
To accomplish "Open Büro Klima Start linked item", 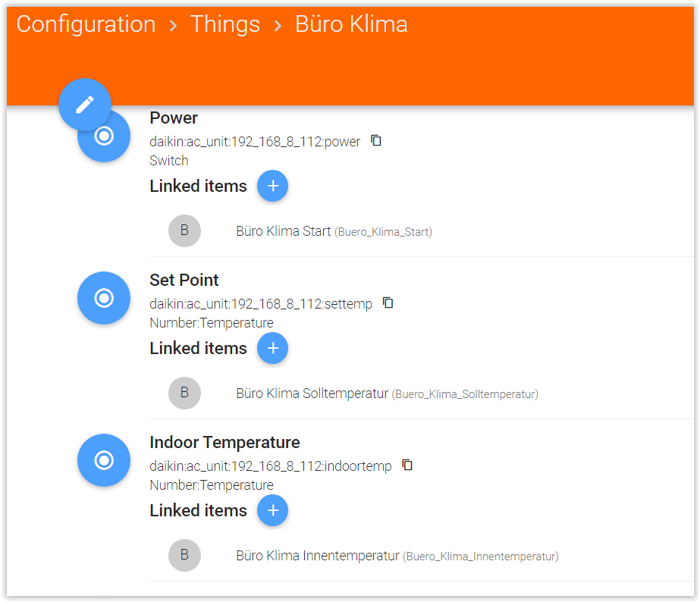I will point(334,231).
